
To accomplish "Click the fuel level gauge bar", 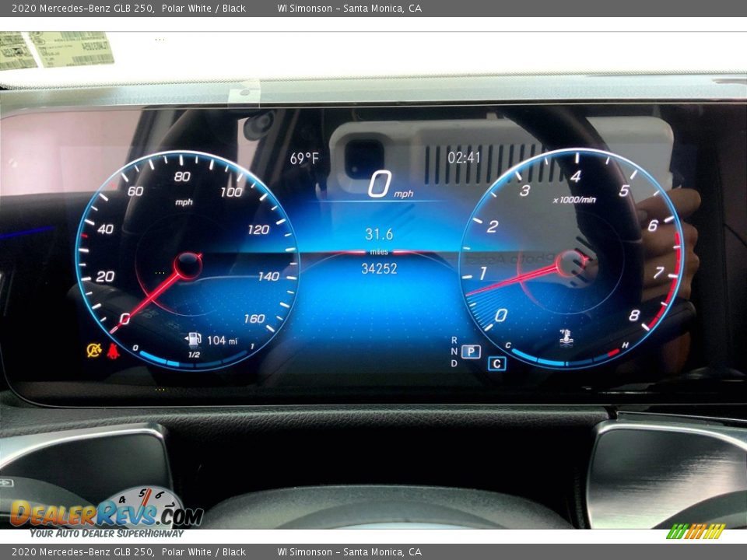I will tap(194, 360).
